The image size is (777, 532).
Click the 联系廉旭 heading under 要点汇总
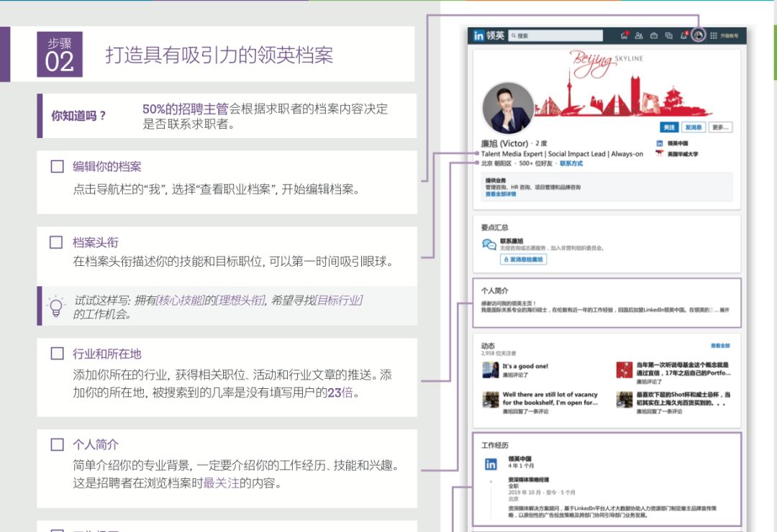pyautogui.click(x=512, y=242)
